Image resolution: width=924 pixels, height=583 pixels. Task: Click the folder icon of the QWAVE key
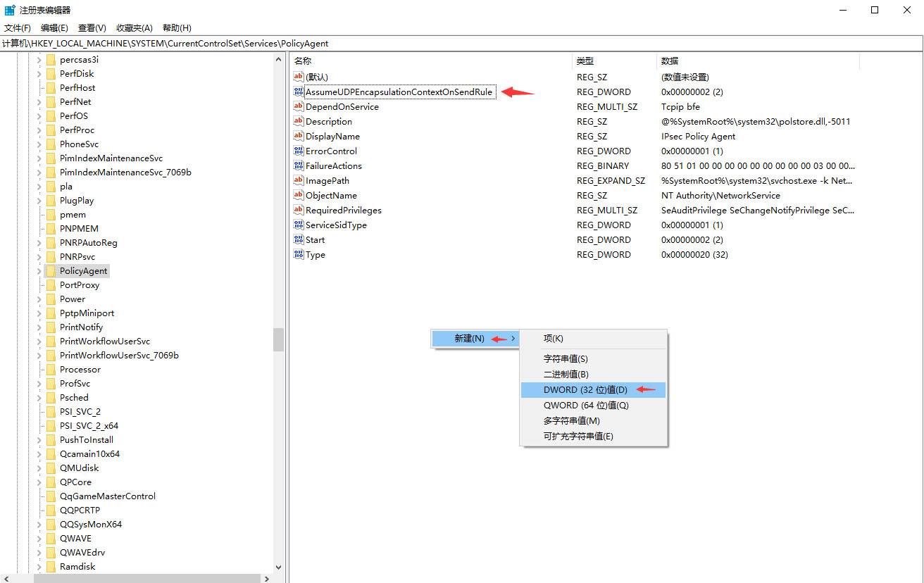[x=50, y=538]
